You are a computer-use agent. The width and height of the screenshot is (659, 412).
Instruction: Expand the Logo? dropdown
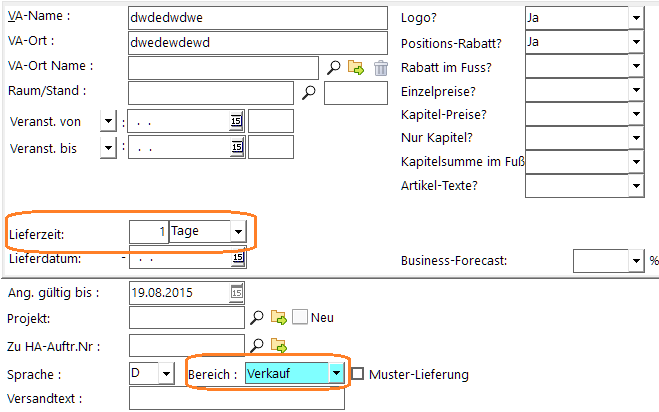tap(636, 18)
